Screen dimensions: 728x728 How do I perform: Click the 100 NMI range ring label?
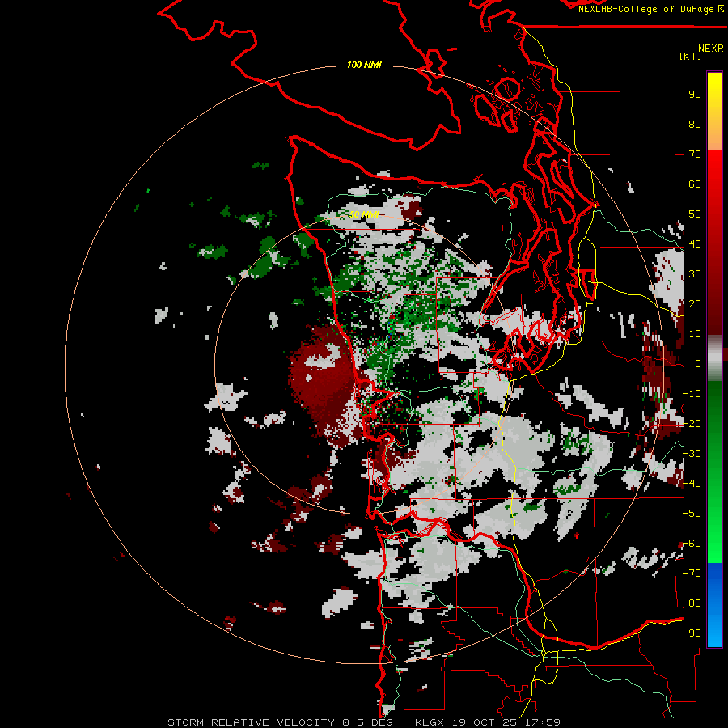(364, 65)
